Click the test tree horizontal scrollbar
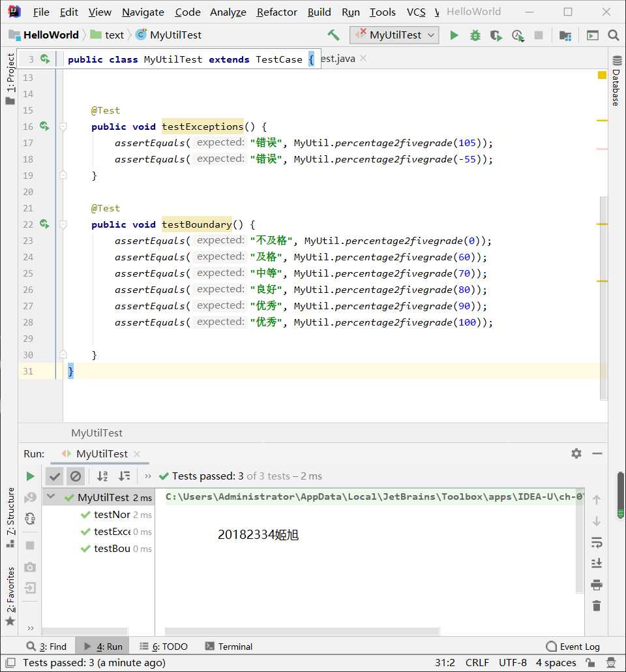This screenshot has width=626, height=672. click(x=85, y=631)
